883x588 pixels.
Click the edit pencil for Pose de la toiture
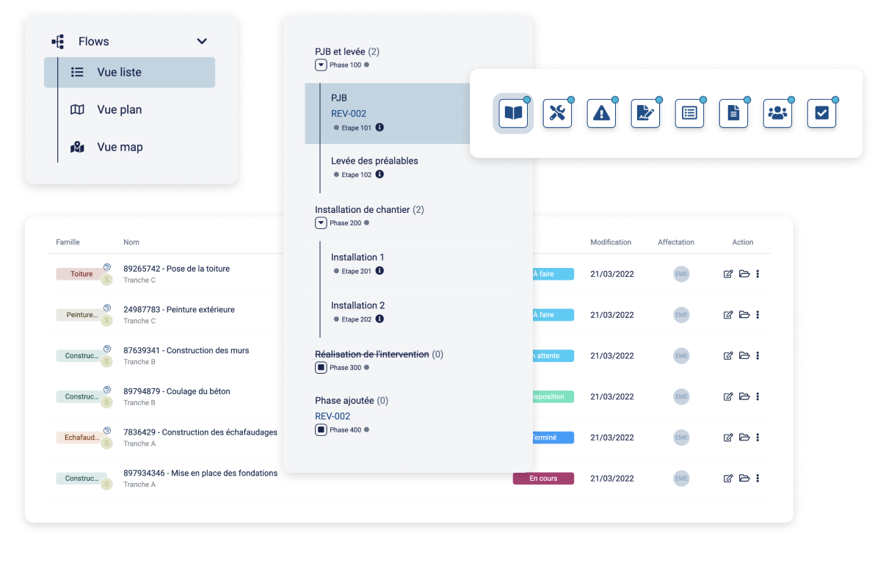[727, 274]
